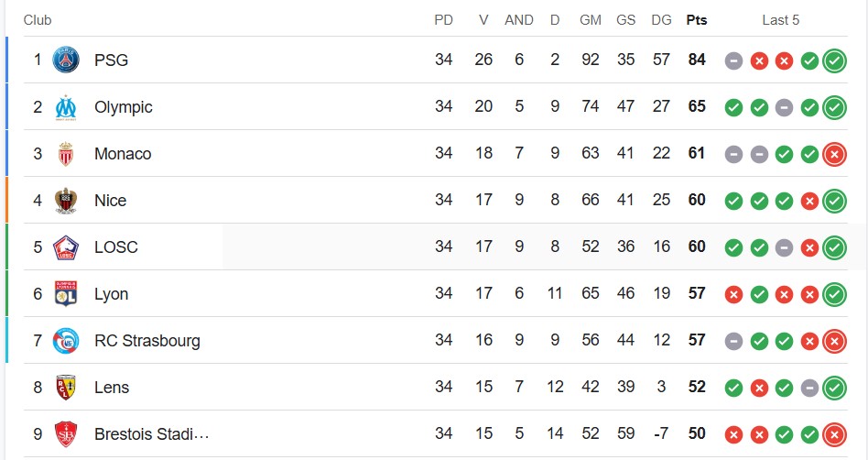Click the Last 5 column header
The width and height of the screenshot is (868, 460).
[780, 20]
